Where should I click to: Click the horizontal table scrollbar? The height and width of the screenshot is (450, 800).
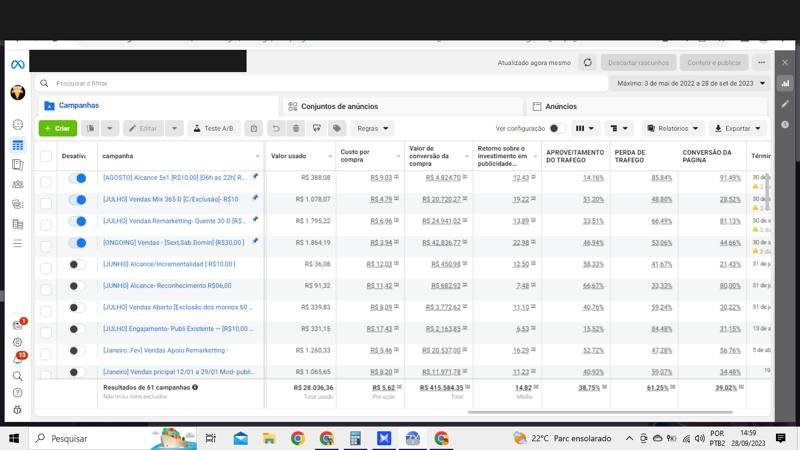pos(600,412)
